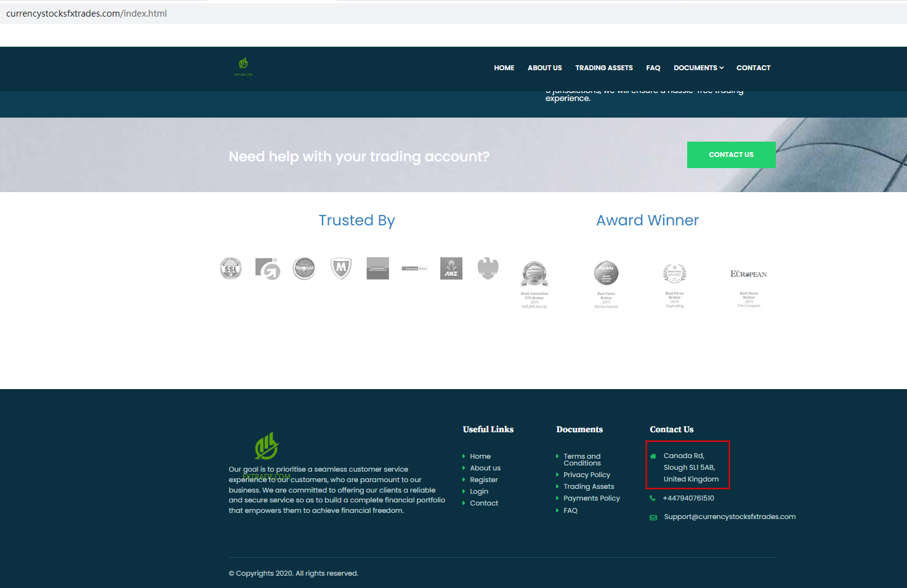Click the 'Need help with your trading account?' text
Screen dimensions: 907x588
[x=359, y=156]
